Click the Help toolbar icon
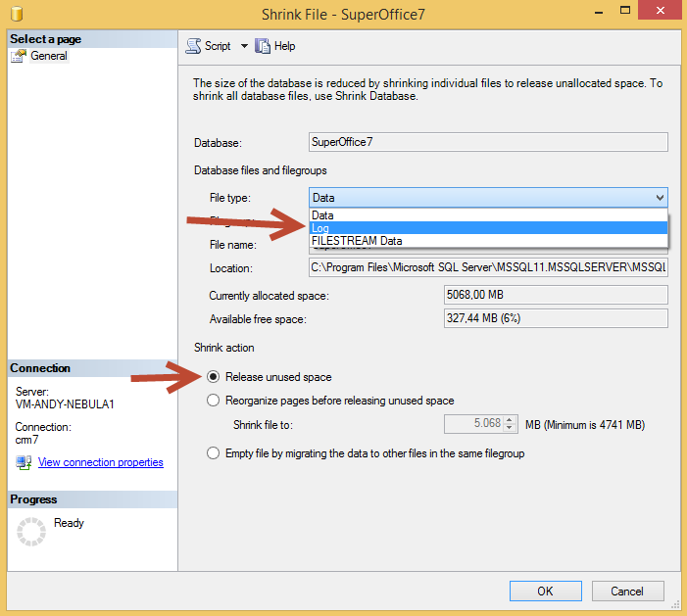687x616 pixels. pos(263,46)
